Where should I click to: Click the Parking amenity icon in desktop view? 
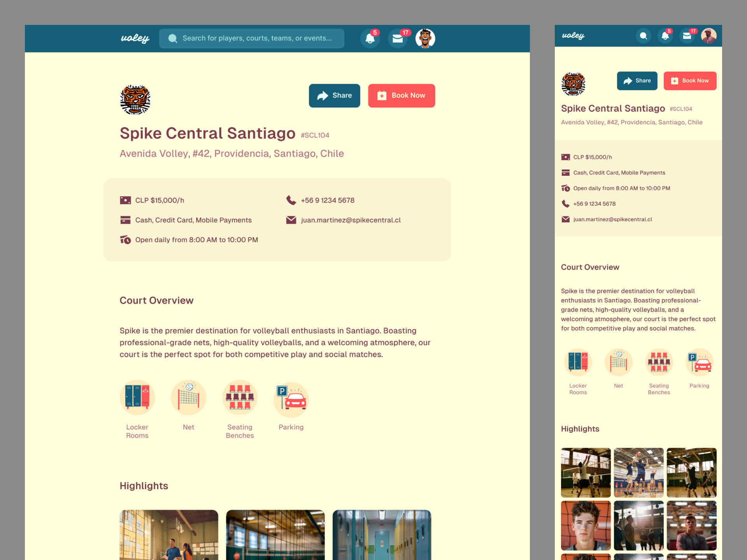coord(291,399)
